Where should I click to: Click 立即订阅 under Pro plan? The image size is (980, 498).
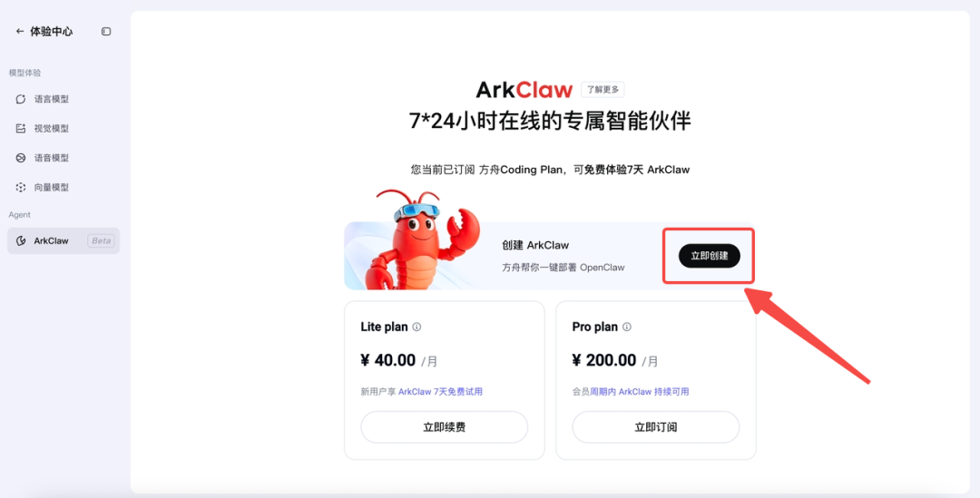[656, 427]
